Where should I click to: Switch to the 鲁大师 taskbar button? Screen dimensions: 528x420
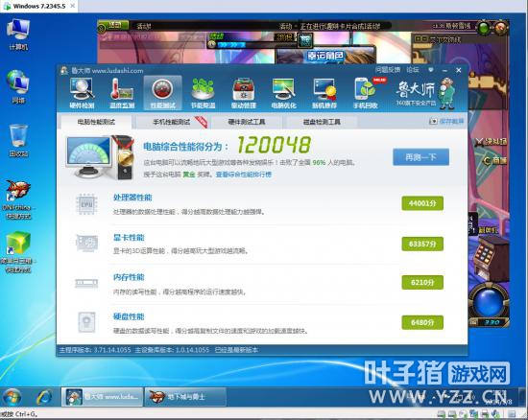click(x=102, y=397)
